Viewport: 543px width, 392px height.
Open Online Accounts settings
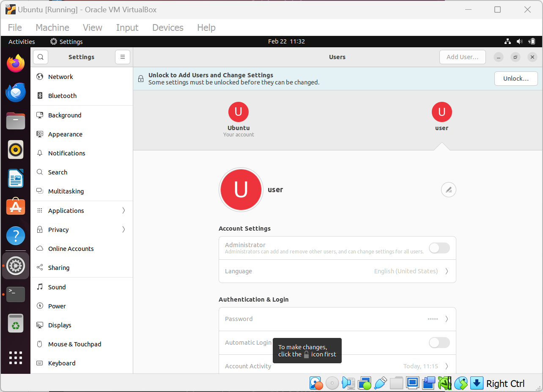(x=82, y=249)
